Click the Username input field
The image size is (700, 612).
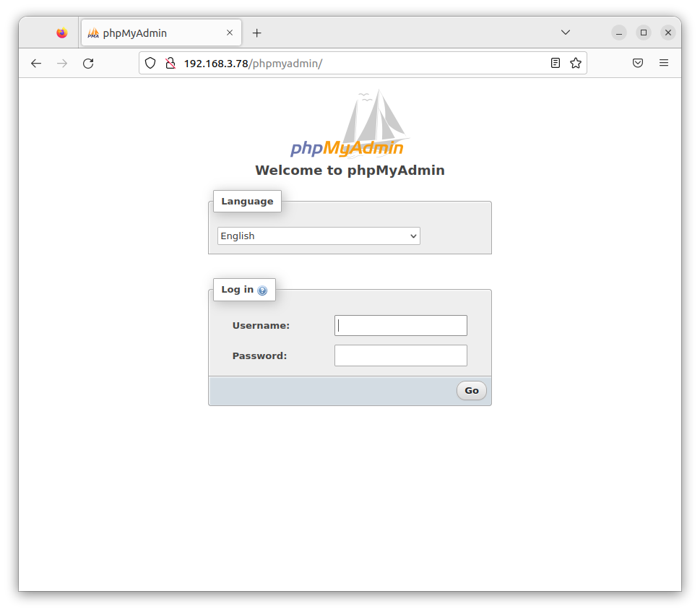pos(400,325)
